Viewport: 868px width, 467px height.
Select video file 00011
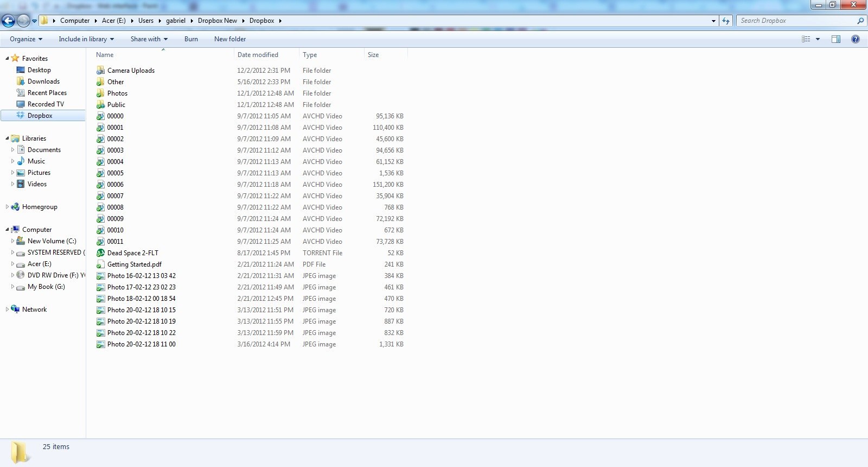(x=115, y=242)
